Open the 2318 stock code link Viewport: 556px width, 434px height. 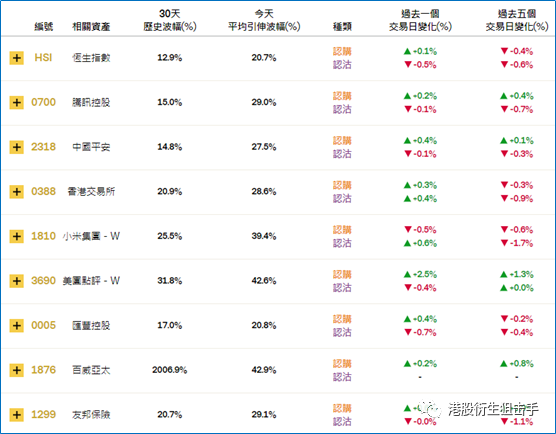pos(43,147)
